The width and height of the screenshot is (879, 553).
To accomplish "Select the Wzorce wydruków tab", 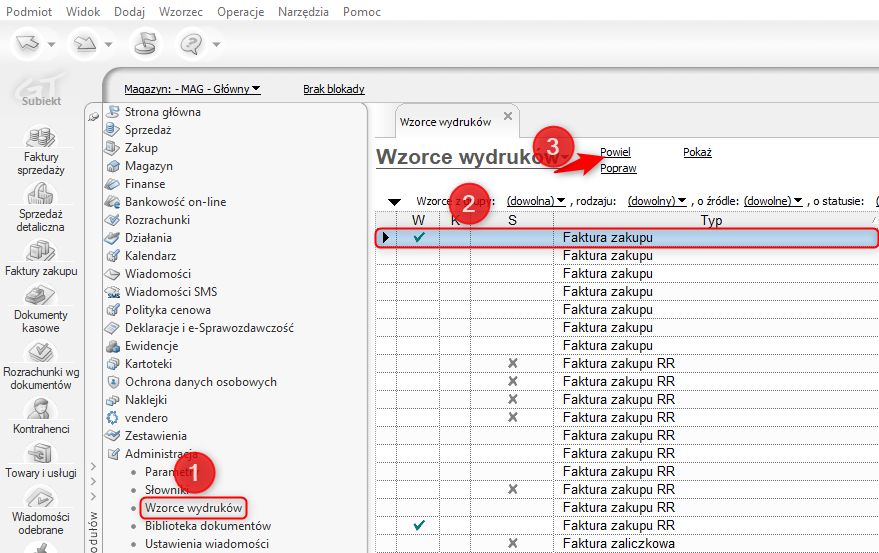I will (x=445, y=122).
